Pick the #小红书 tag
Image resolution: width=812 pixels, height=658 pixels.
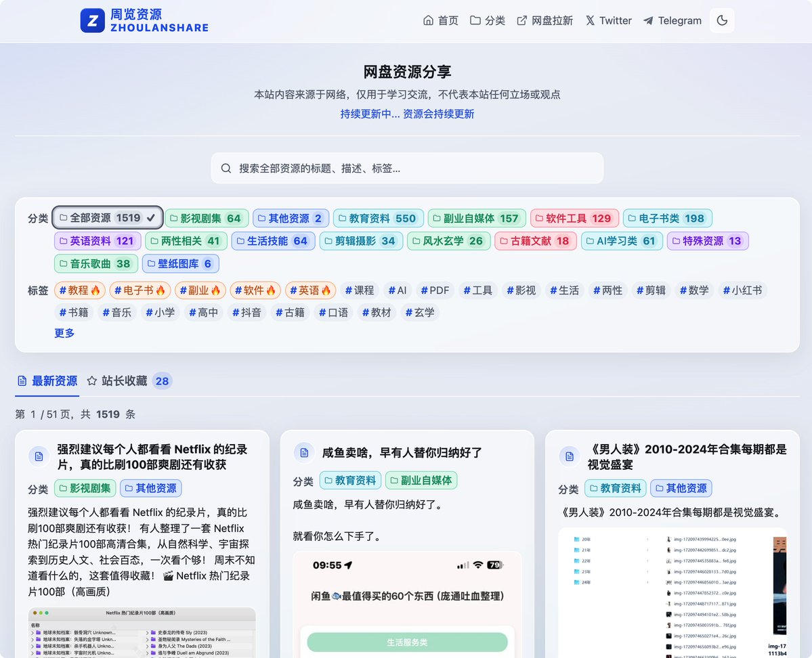[x=743, y=290]
